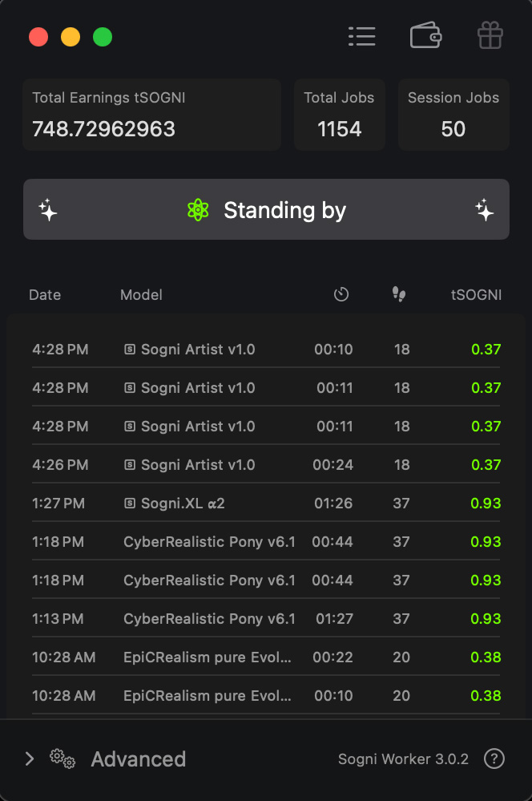Select the Sogni.XL α2 job row
532x801 pixels.
point(266,503)
